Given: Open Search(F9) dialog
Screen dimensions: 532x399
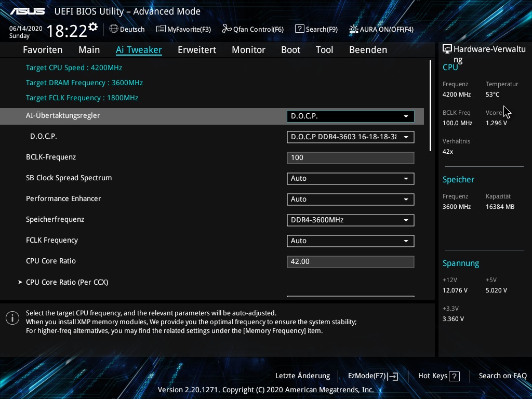Looking at the screenshot, I should [x=316, y=29].
